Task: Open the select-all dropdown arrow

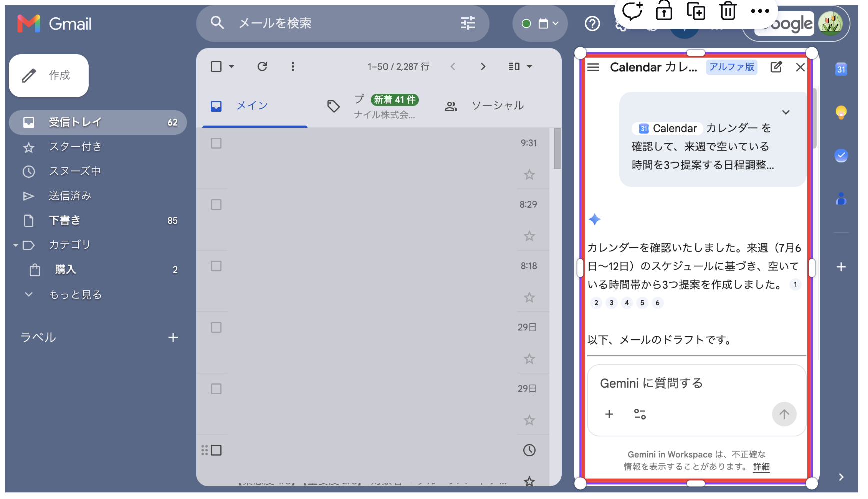Action: pyautogui.click(x=231, y=67)
